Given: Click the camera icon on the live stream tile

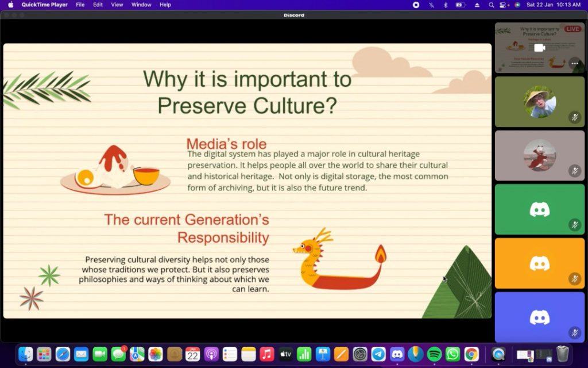Looking at the screenshot, I should pyautogui.click(x=539, y=48).
